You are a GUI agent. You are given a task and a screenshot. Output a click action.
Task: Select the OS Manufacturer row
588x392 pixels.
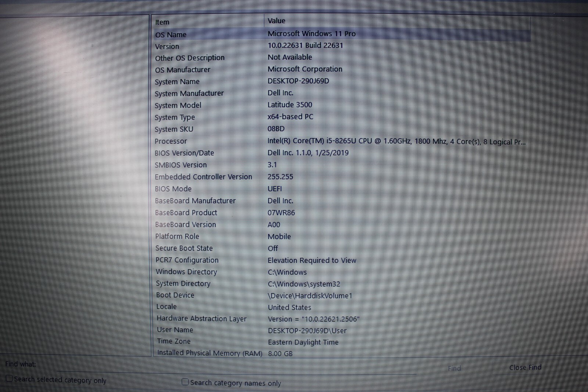pyautogui.click(x=183, y=70)
